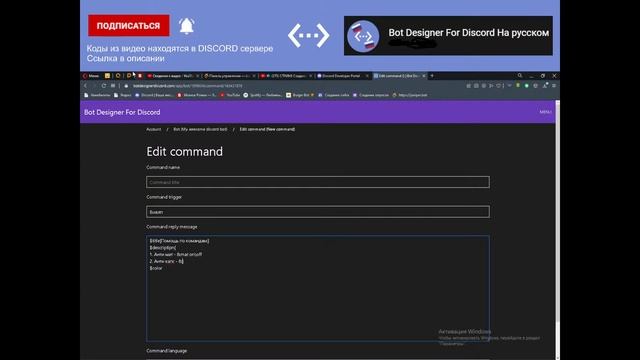Open the red pinned tab icon
Screen dimensions: 640x360
pyautogui.click(x=140, y=76)
